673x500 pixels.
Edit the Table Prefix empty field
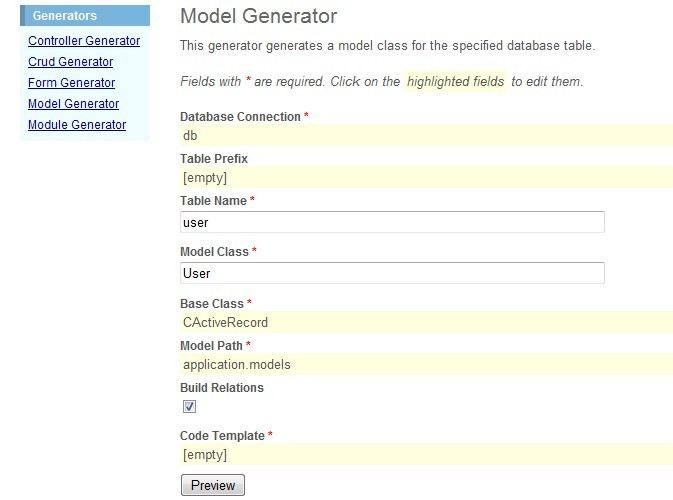[426, 178]
